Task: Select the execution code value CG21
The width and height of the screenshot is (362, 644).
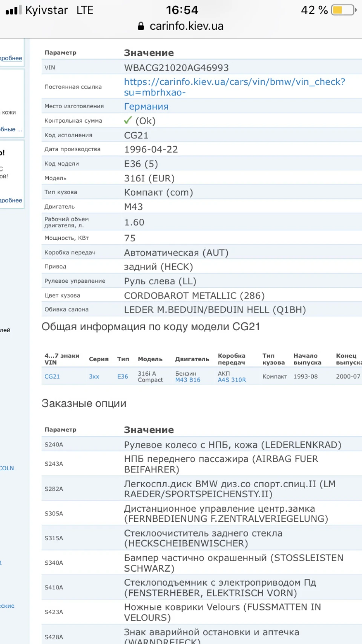Action: (x=136, y=135)
